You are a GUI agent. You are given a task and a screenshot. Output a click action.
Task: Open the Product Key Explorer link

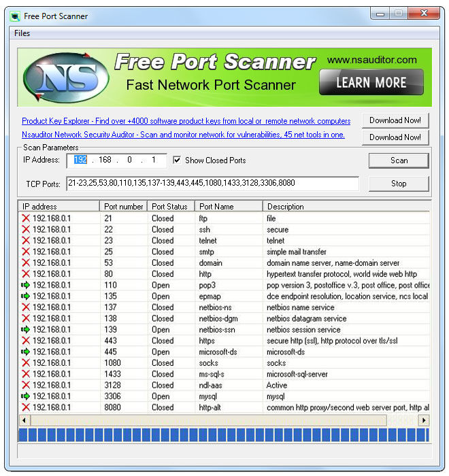pyautogui.click(x=186, y=121)
